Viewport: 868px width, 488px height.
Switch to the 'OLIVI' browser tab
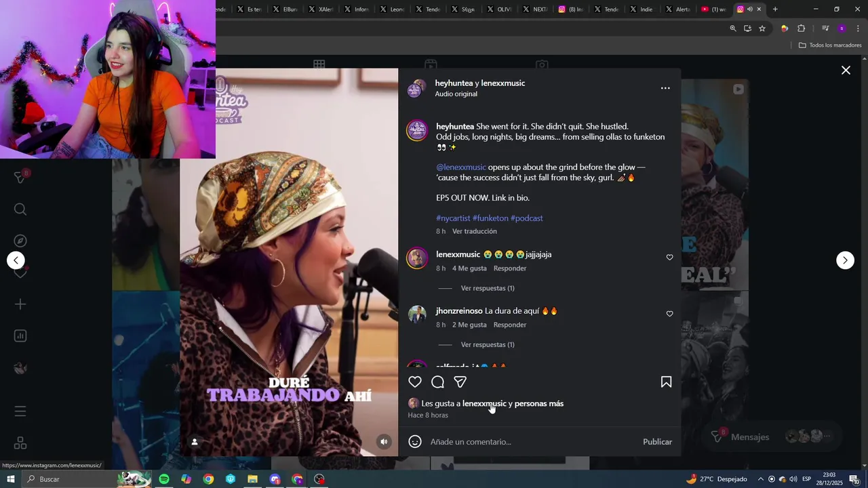pos(498,9)
